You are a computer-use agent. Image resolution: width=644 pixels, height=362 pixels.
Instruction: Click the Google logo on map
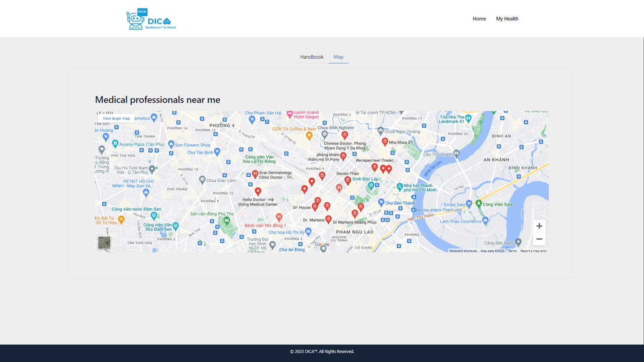(322, 244)
